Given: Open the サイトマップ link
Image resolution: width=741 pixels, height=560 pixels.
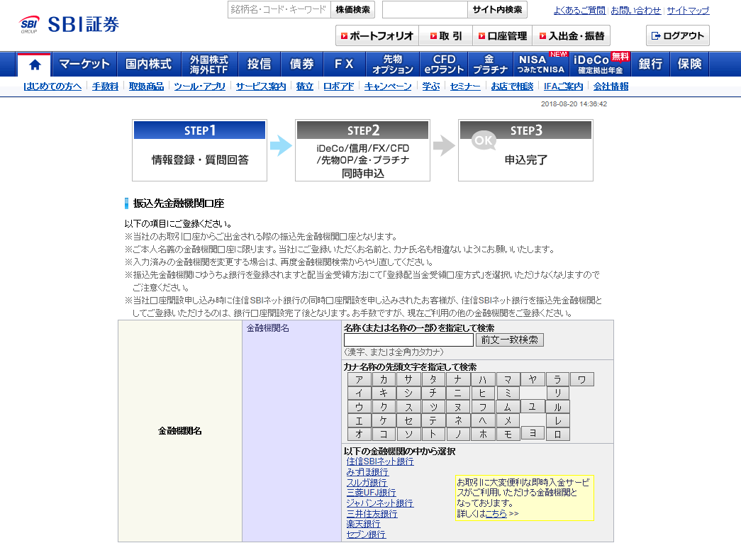Looking at the screenshot, I should coord(688,11).
